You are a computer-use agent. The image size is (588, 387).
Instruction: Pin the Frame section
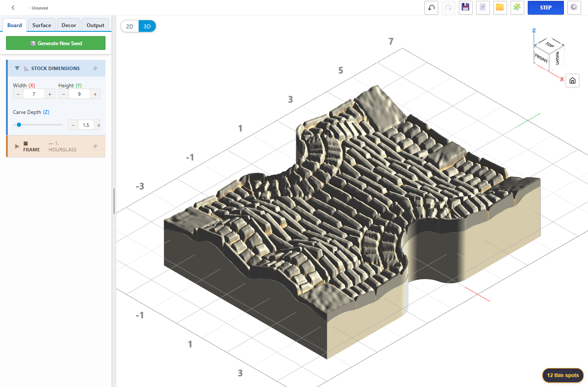pyautogui.click(x=95, y=146)
